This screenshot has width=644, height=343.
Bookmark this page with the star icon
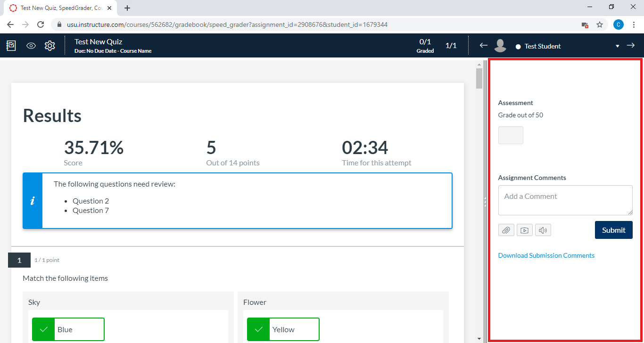point(600,24)
